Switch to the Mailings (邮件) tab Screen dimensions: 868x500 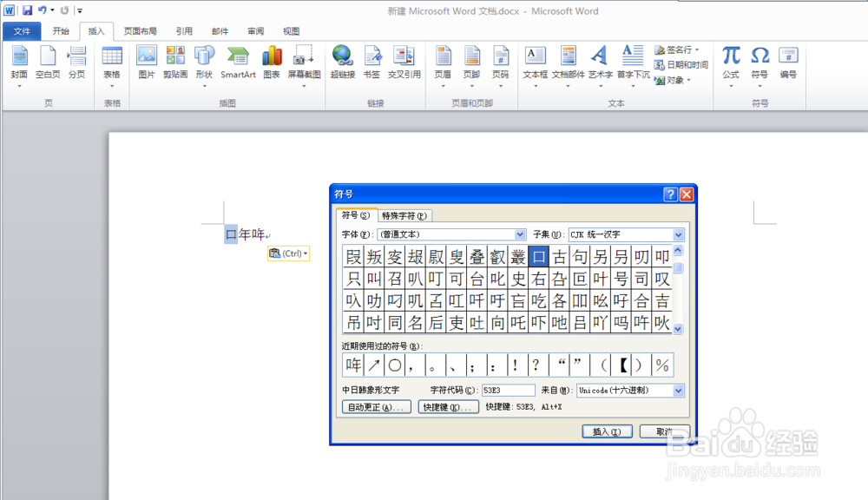(220, 31)
